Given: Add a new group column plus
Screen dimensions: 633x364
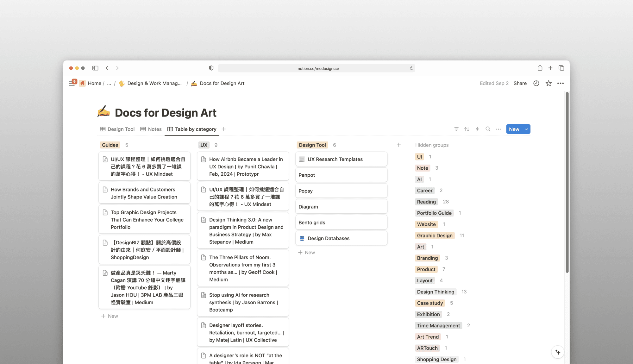Looking at the screenshot, I should click(399, 145).
